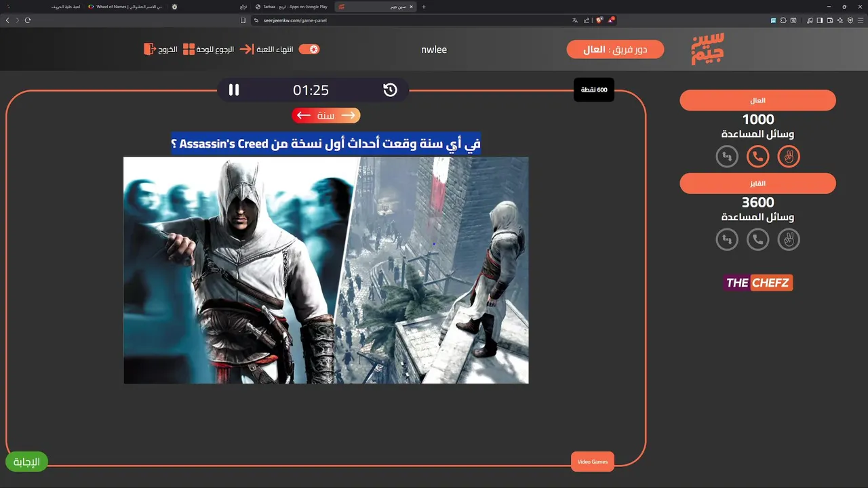Open the browser hamburger menu

[861, 20]
